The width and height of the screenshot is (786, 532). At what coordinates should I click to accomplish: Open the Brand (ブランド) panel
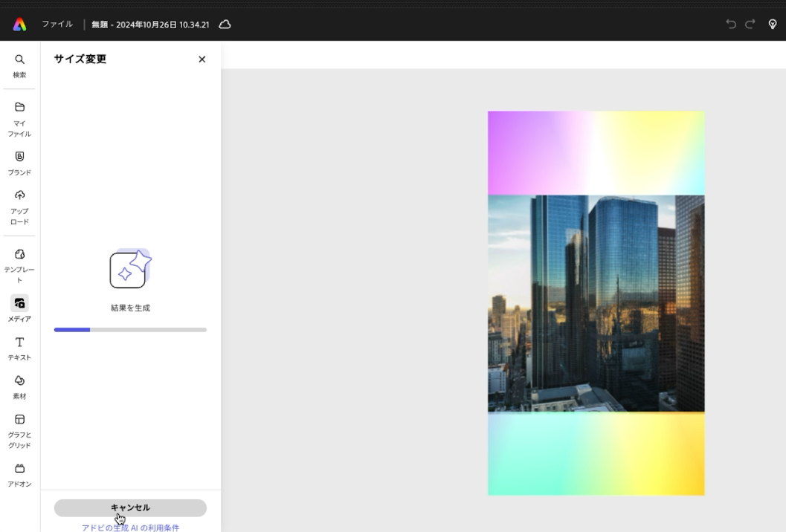click(19, 163)
